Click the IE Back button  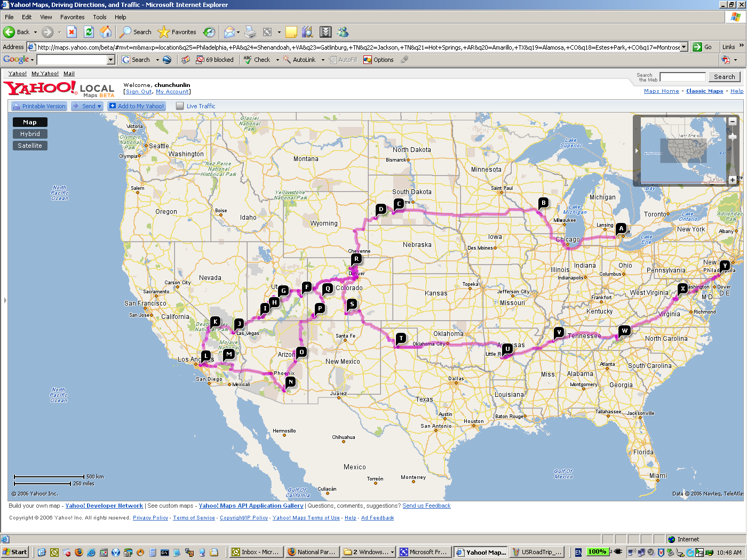(x=16, y=32)
